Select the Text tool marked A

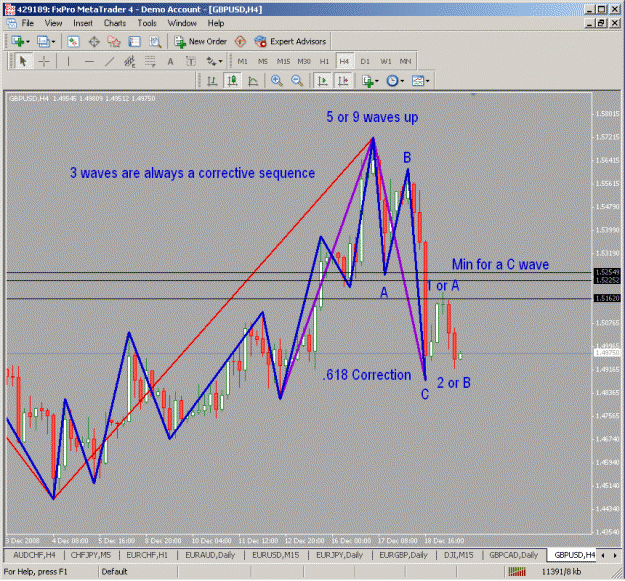(170, 61)
